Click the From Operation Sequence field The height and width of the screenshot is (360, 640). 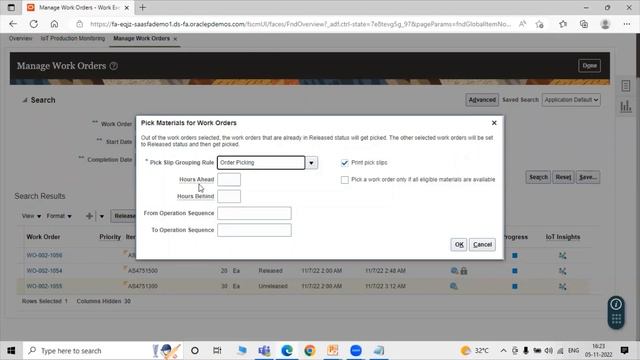coord(254,213)
